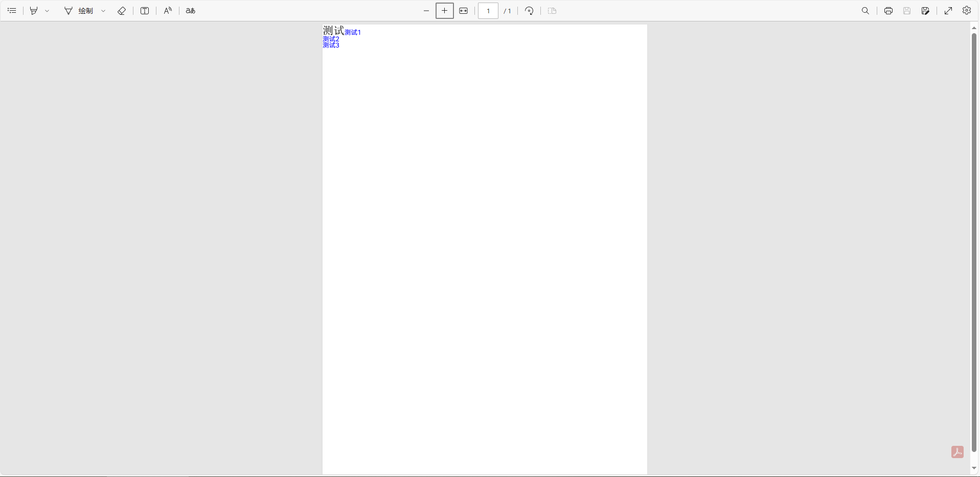
Task: Click the page number input field
Action: 488,11
